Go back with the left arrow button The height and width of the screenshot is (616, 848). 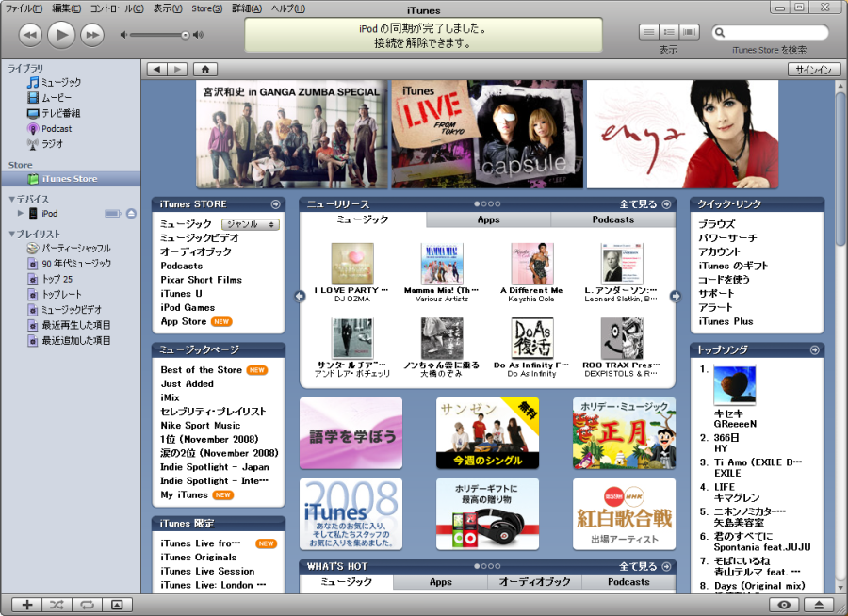(x=156, y=69)
